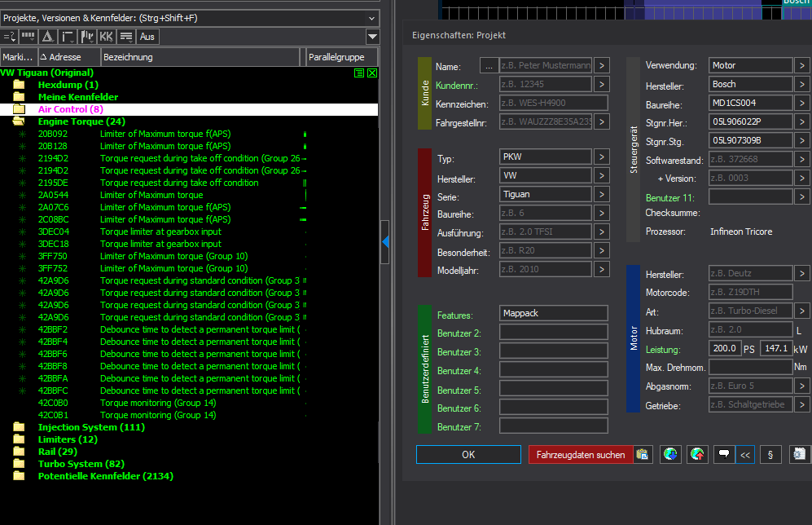The height and width of the screenshot is (525, 812).
Task: Open the Projekte, Versionen & Kennfelder dropdown
Action: click(x=371, y=18)
